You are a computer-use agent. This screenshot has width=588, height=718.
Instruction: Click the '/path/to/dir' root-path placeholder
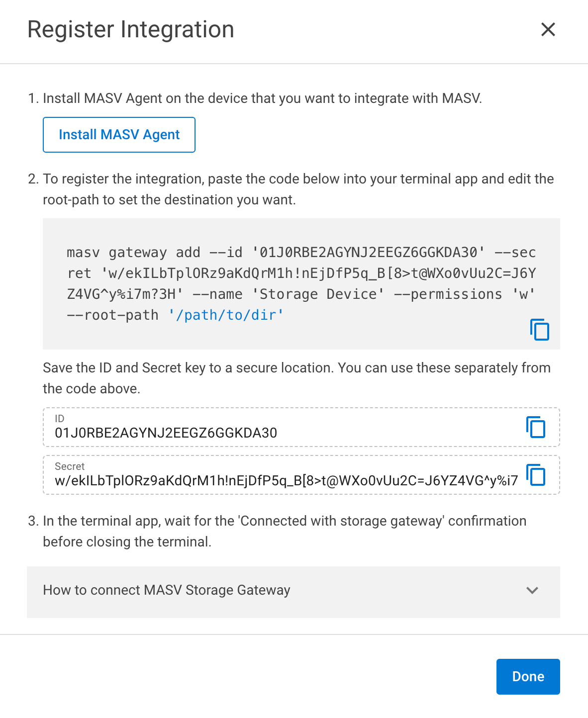pyautogui.click(x=229, y=315)
